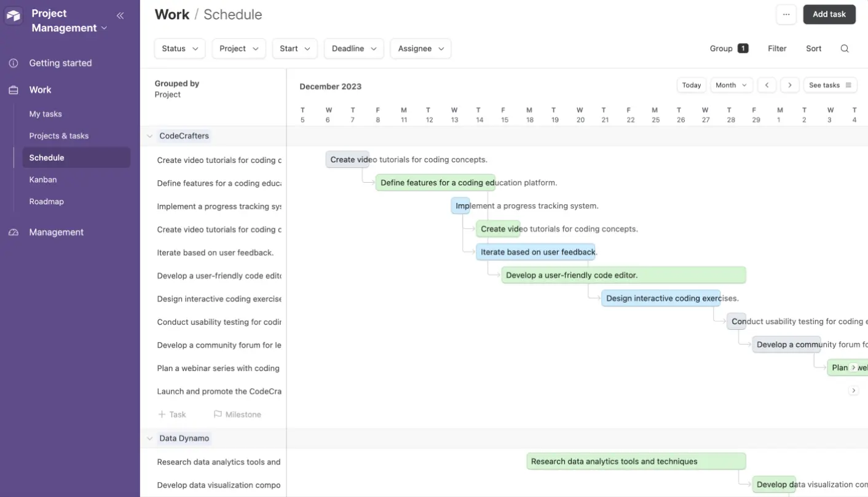Go to previous month with left arrow
This screenshot has height=497, width=868.
coord(767,85)
